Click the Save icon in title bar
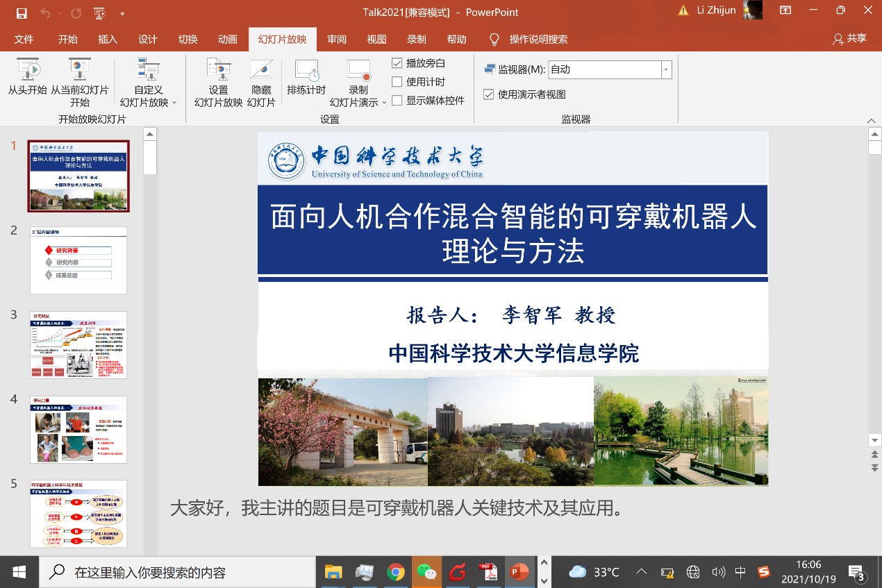This screenshot has height=588, width=882. pos(21,12)
